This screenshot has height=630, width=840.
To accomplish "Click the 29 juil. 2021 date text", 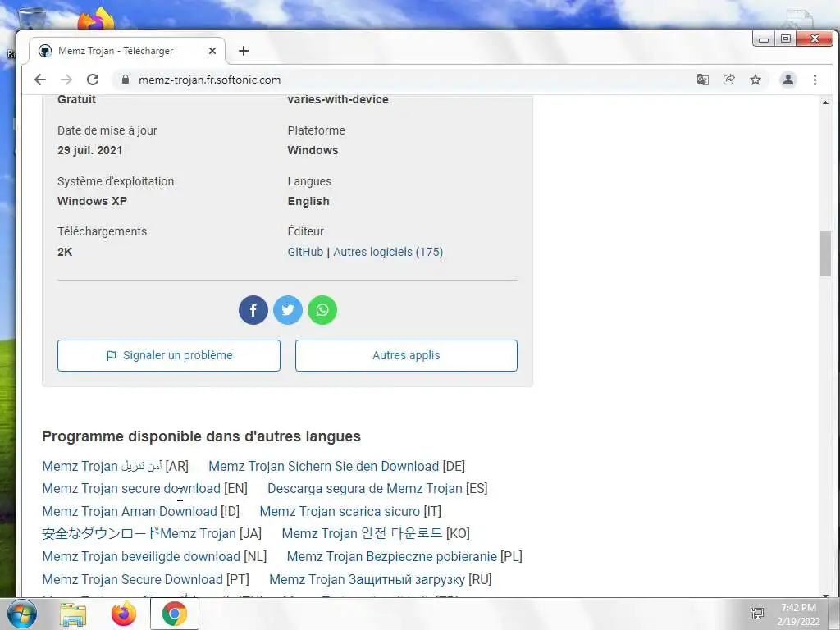I will pyautogui.click(x=90, y=151).
